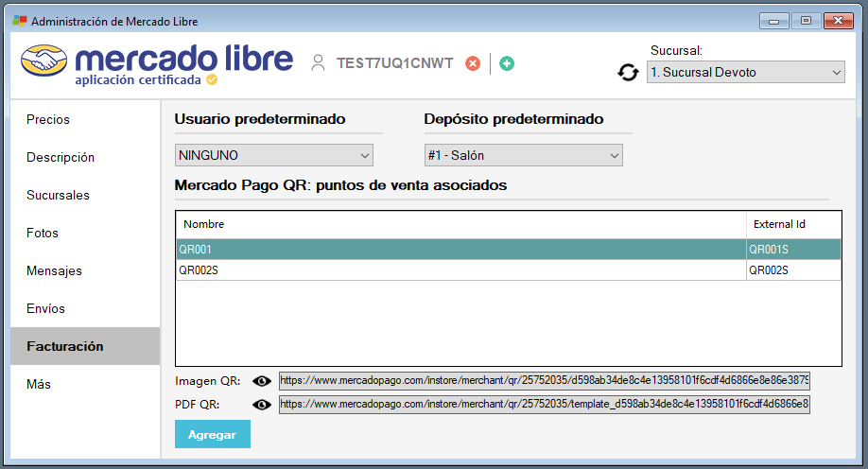Click the TEST7UQ1CNWT username text
Image resolution: width=868 pixels, height=469 pixels.
[394, 63]
